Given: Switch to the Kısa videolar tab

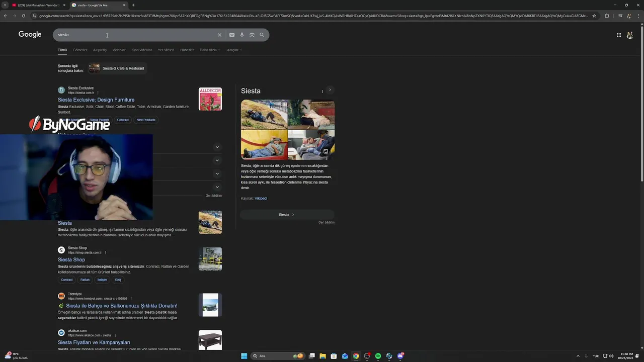Looking at the screenshot, I should point(141,50).
